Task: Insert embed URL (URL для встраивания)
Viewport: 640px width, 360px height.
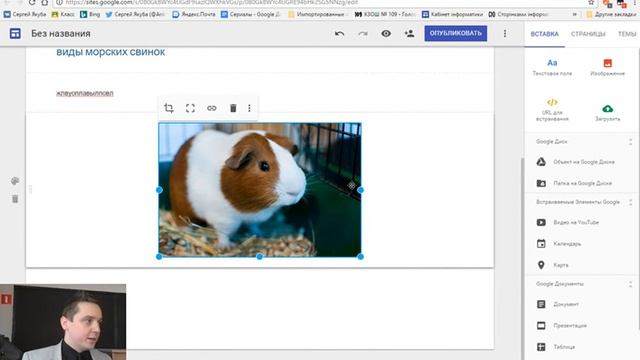Action: click(552, 109)
